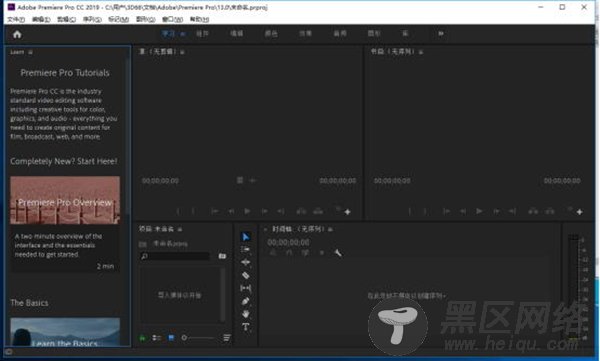
Task: Show the workspace overflow chevron menu
Action: click(x=441, y=34)
